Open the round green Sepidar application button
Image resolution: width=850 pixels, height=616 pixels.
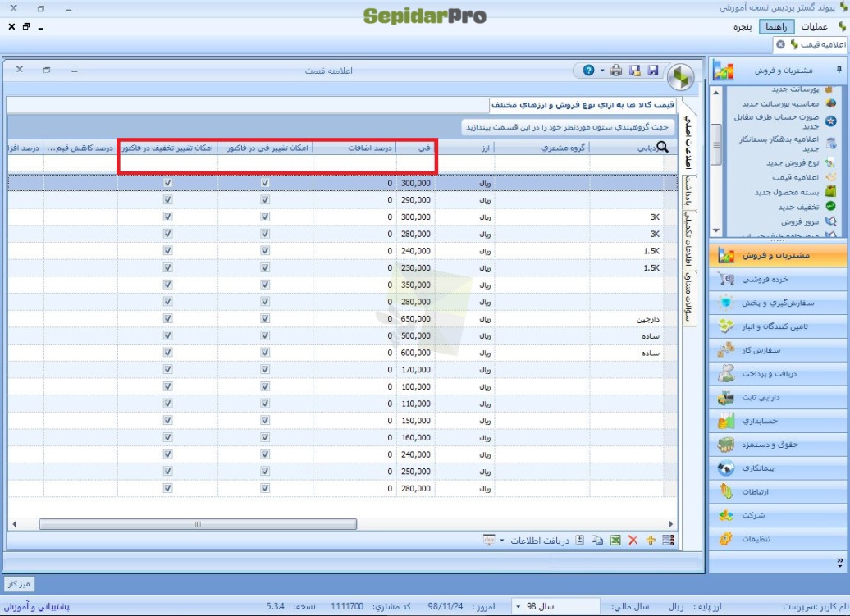pyautogui.click(x=681, y=77)
